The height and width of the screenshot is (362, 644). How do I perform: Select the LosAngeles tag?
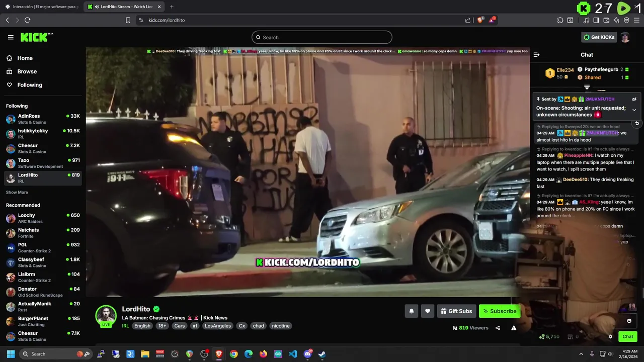218,326
